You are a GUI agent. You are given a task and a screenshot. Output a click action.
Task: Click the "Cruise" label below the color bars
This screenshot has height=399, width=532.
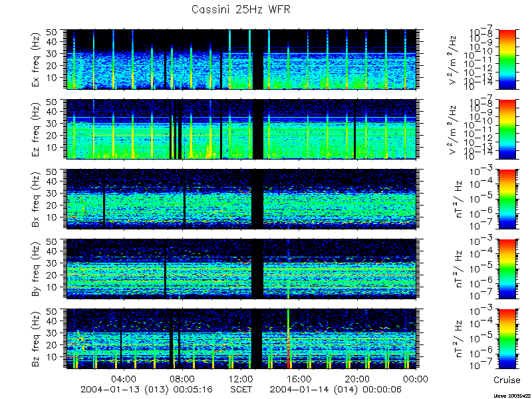pos(507,380)
